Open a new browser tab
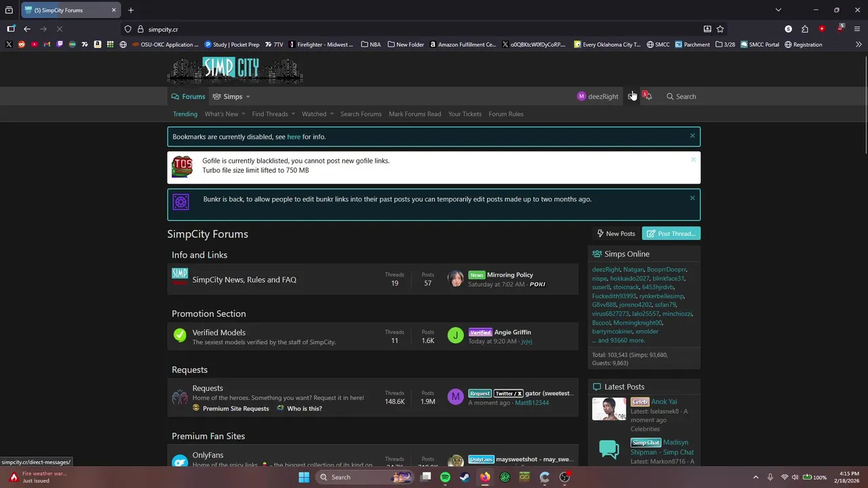The image size is (868, 488). pos(131,10)
